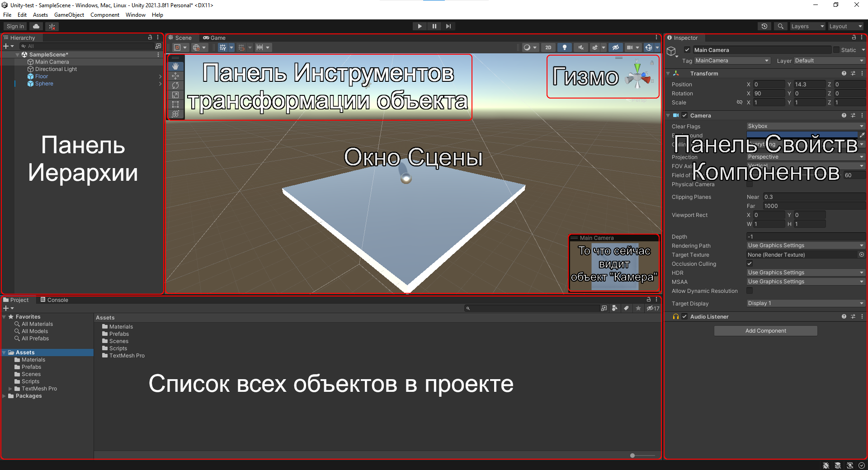The height and width of the screenshot is (470, 868).
Task: Toggle the Main Camera active checkbox
Action: tap(687, 50)
